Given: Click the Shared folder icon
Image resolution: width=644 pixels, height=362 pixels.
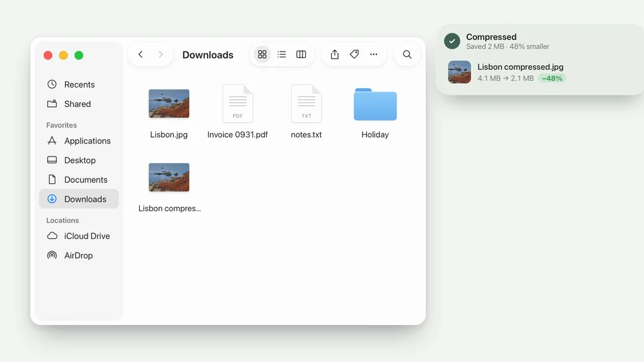Looking at the screenshot, I should click(52, 104).
